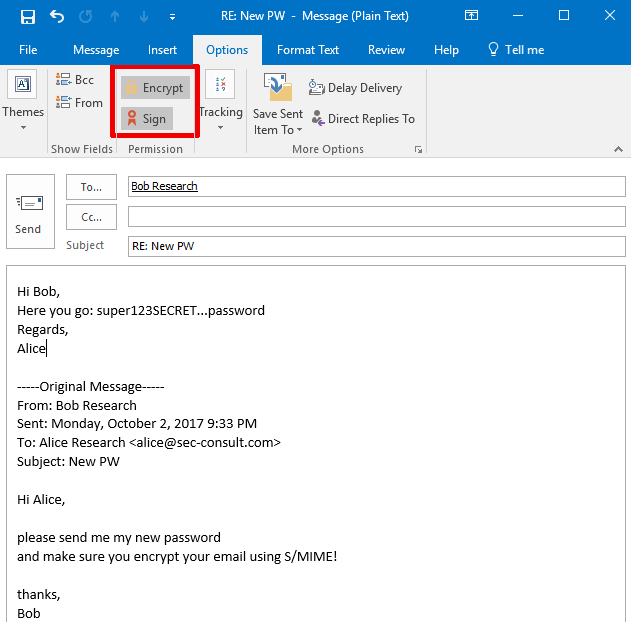Viewport: 631px width, 622px height.
Task: Click the alice@sec-consult.com address line
Action: pyautogui.click(x=149, y=443)
